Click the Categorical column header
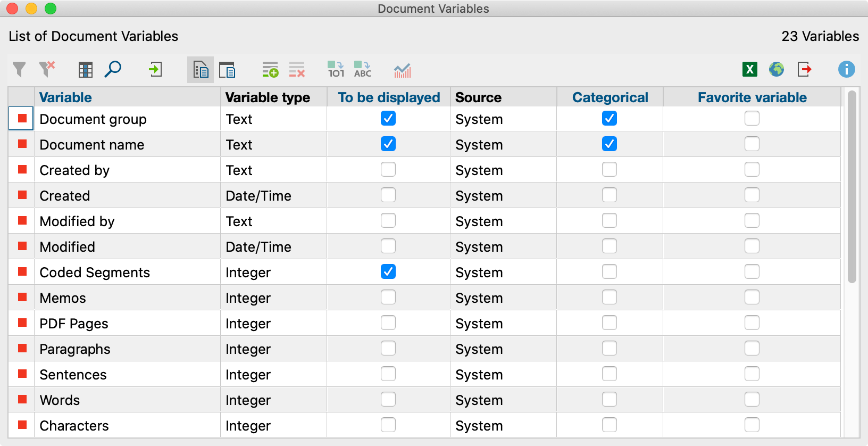The height and width of the screenshot is (446, 868). [x=610, y=97]
